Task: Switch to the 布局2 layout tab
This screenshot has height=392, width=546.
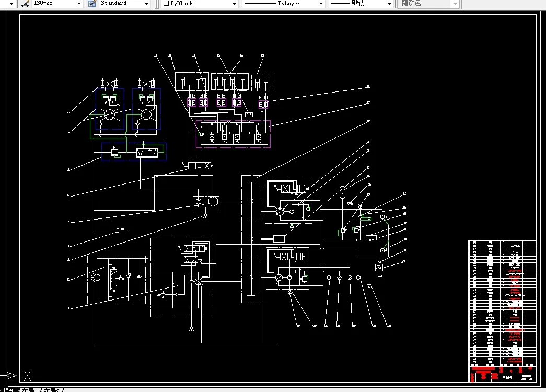Action: pos(52,390)
